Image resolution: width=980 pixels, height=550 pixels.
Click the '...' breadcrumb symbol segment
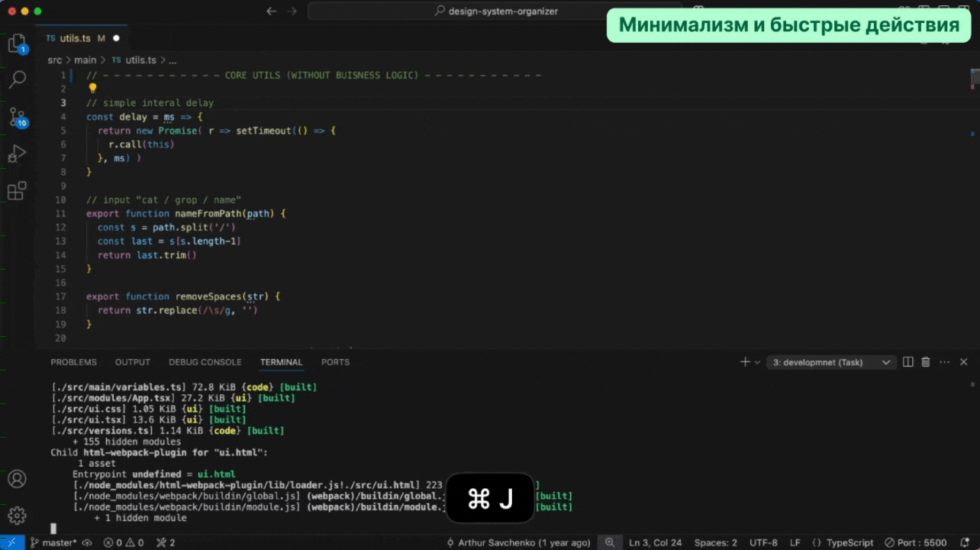(172, 60)
